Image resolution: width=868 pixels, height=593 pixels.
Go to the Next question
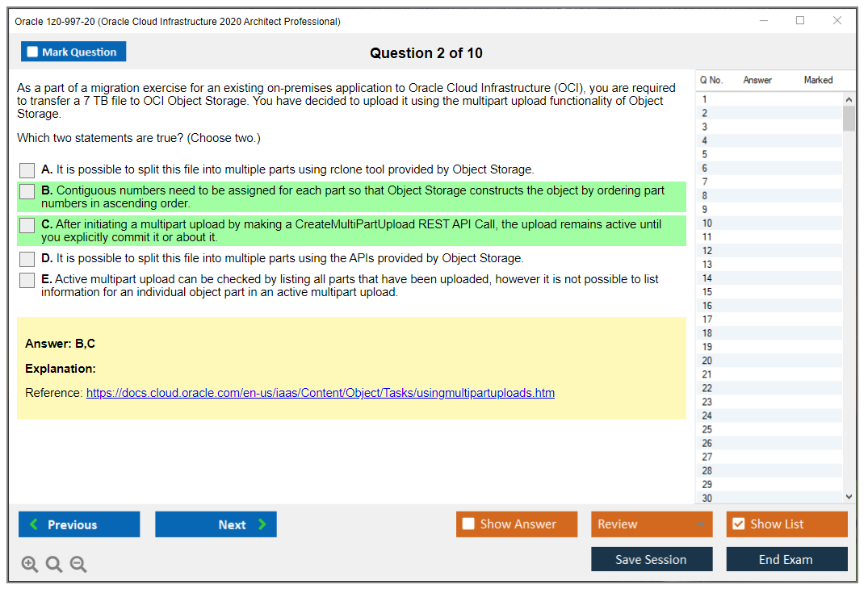pyautogui.click(x=216, y=524)
